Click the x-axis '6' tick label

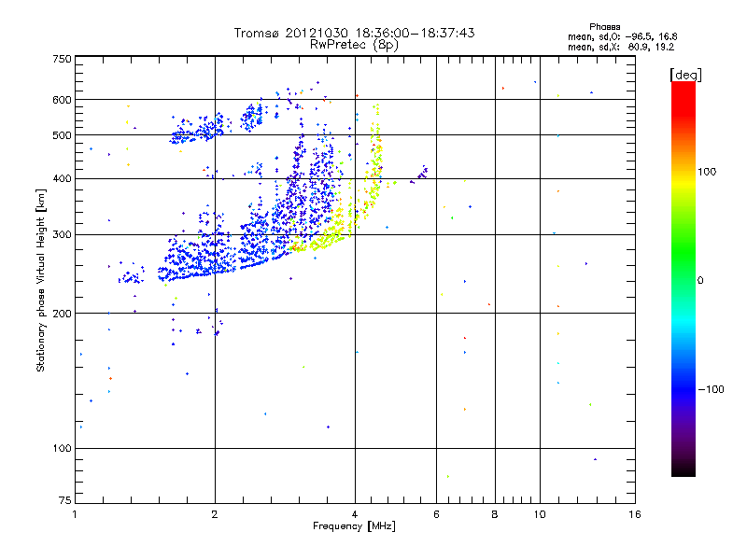click(436, 514)
